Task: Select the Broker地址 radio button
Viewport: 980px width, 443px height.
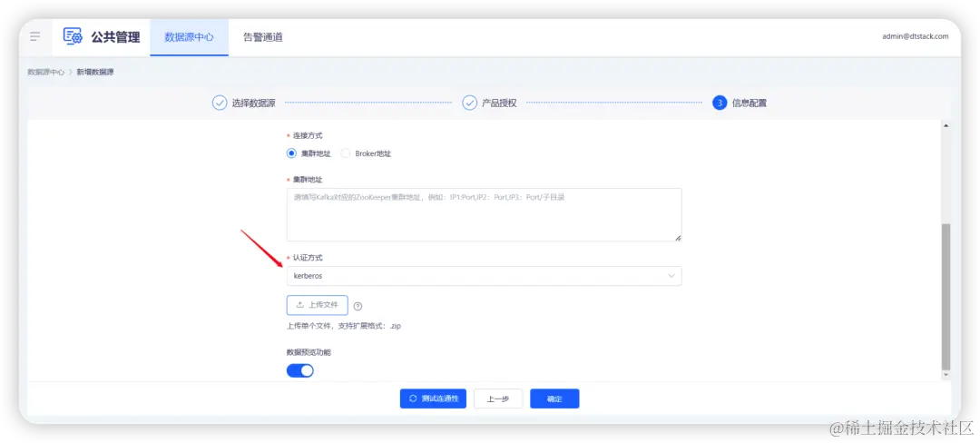Action: 345,153
